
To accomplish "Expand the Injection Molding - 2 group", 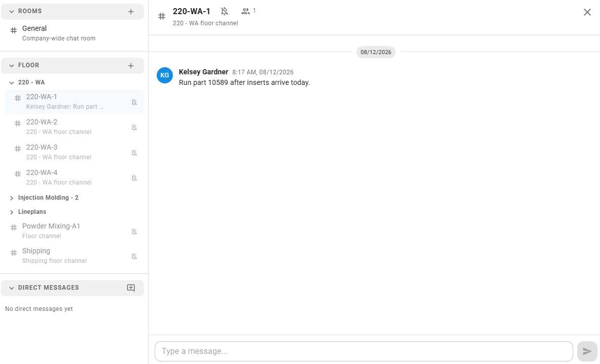I will [12, 198].
